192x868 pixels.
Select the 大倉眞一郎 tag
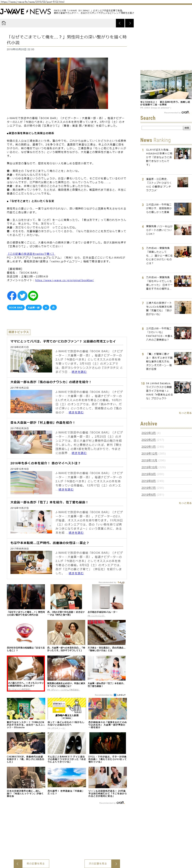(34, 307)
